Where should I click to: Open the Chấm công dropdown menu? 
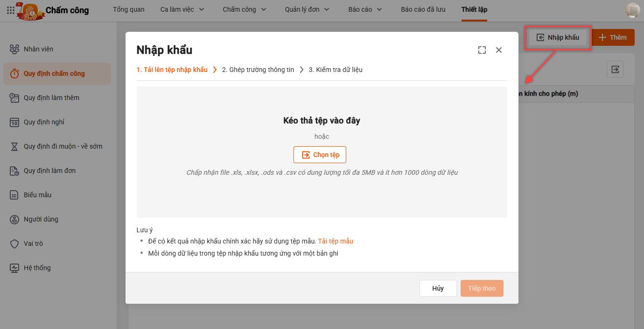click(x=245, y=9)
